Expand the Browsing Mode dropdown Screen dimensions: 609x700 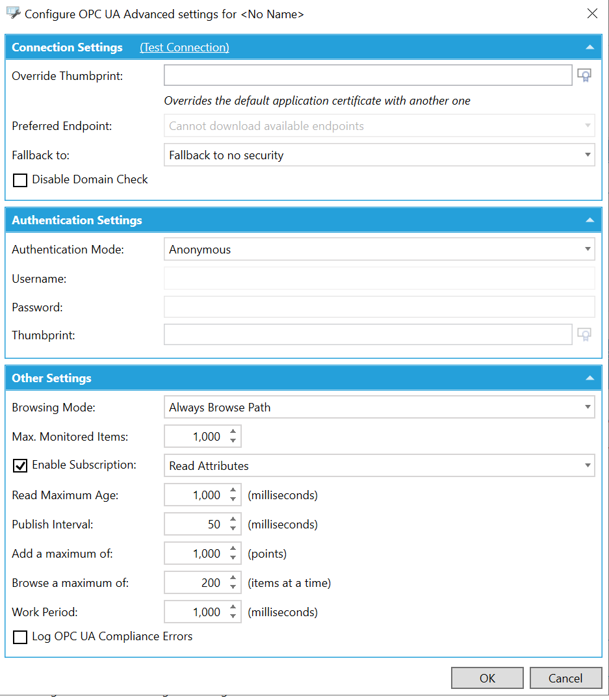pyautogui.click(x=379, y=408)
